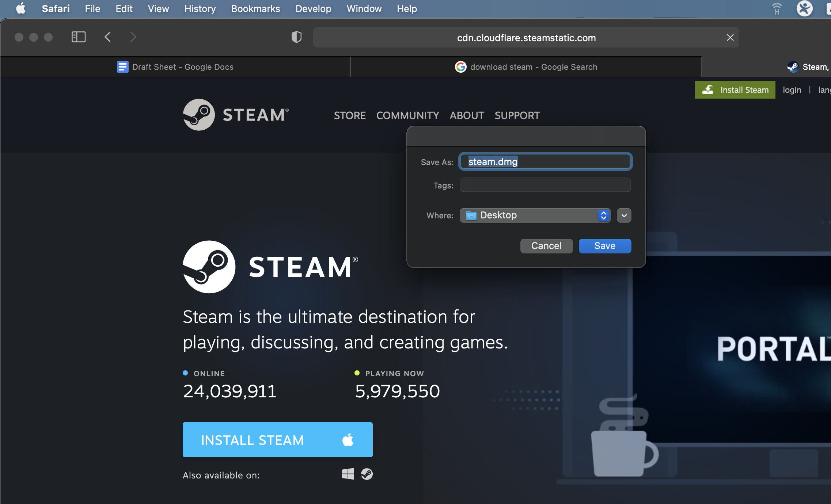This screenshot has height=504, width=831.
Task: Click the accessibility status icon in menu bar
Action: coord(804,8)
